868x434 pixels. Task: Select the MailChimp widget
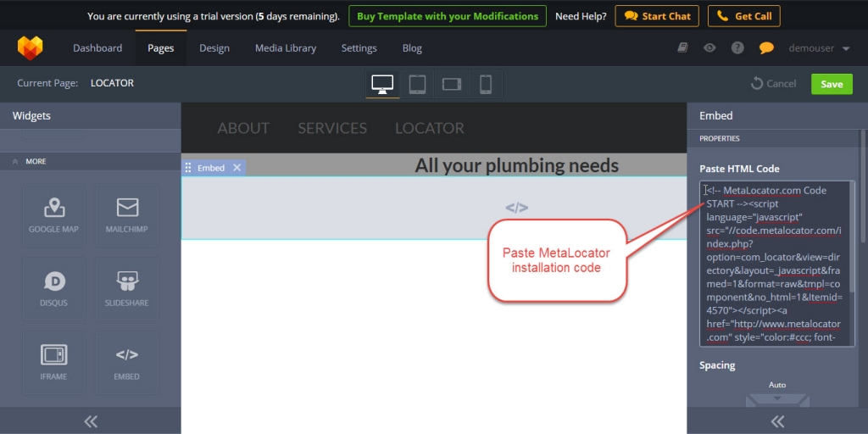[127, 215]
